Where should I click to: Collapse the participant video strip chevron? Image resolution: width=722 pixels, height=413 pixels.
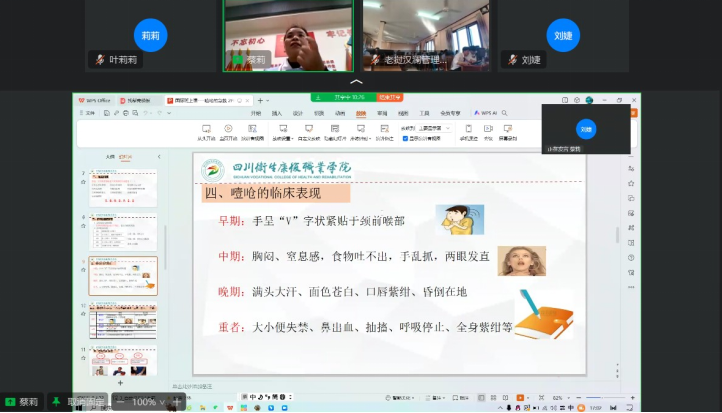[x=357, y=82]
